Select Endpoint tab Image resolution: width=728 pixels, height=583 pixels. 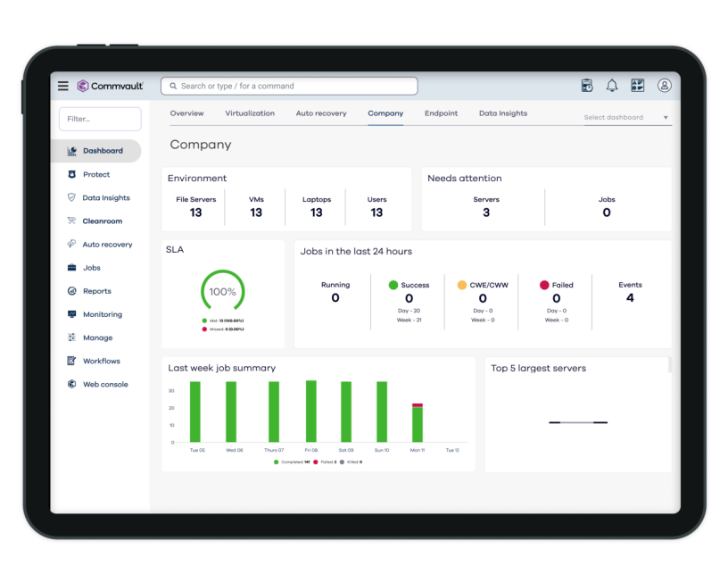pos(441,113)
